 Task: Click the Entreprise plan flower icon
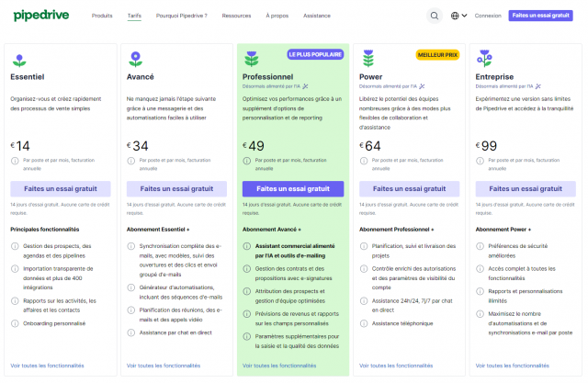(484, 58)
